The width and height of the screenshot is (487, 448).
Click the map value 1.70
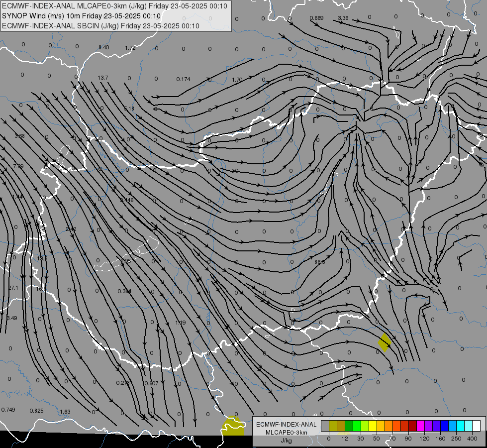point(237,80)
